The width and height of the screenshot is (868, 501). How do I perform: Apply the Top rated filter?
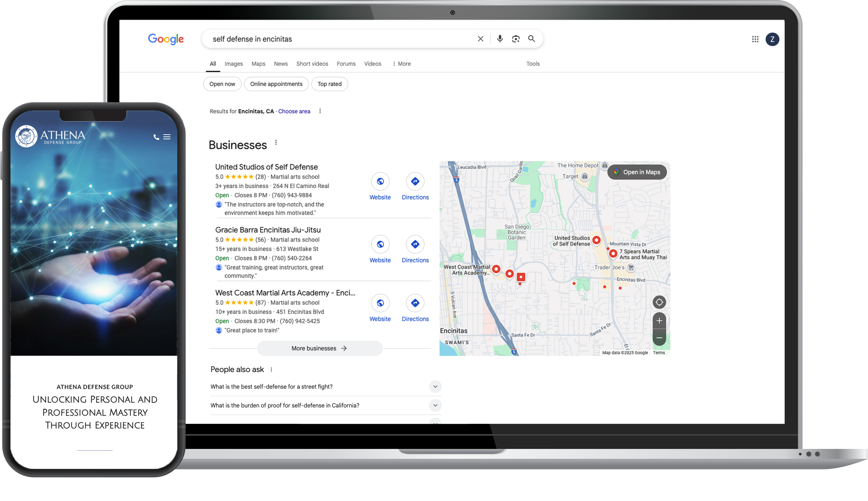pos(329,84)
